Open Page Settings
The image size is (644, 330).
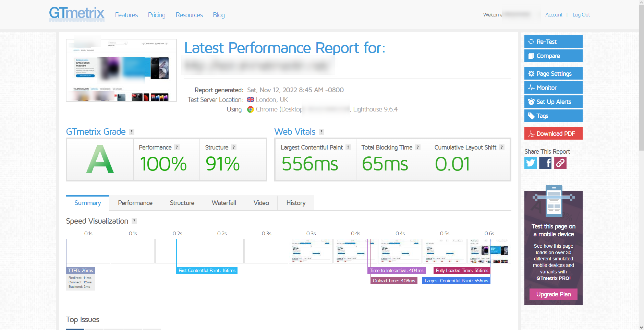[x=554, y=73]
